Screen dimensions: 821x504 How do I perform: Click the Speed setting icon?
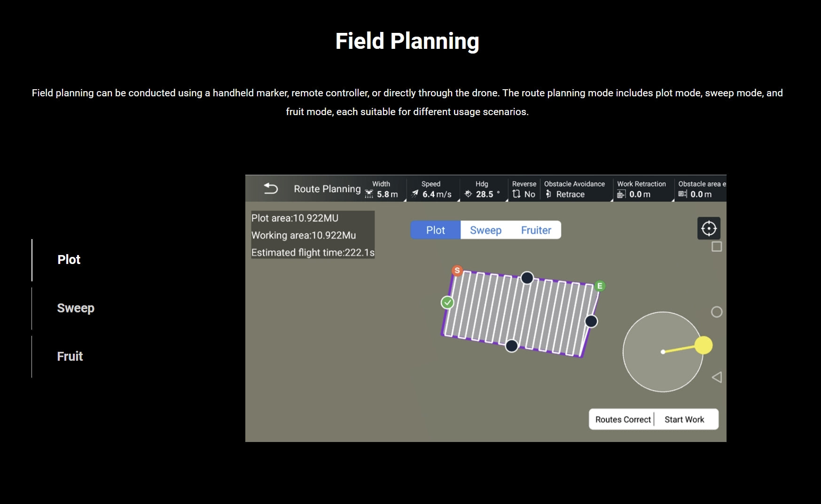coord(415,194)
